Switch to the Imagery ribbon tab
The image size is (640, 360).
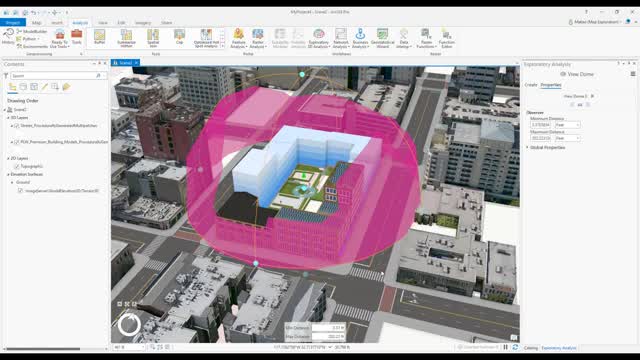[143, 23]
